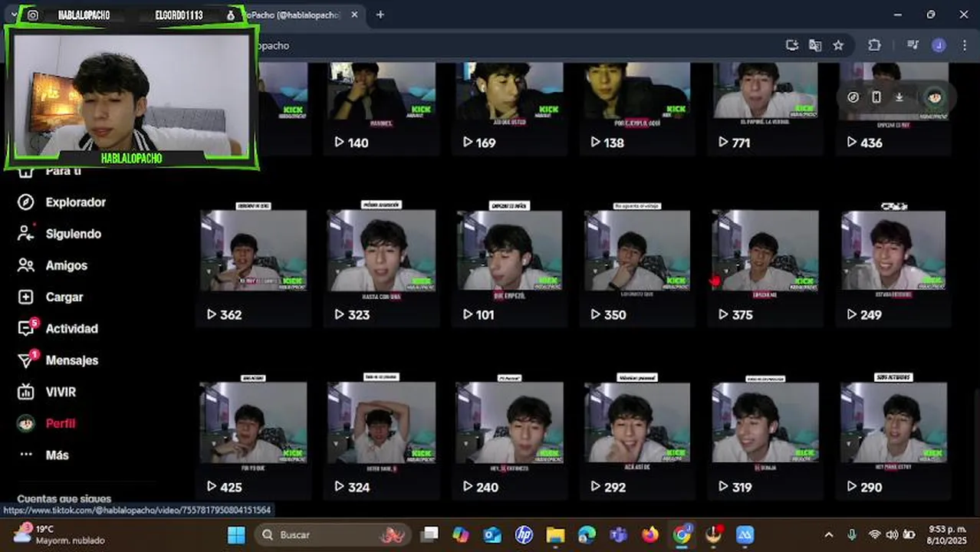Open volume control in system tray
This screenshot has width=980, height=552.
pyautogui.click(x=892, y=534)
